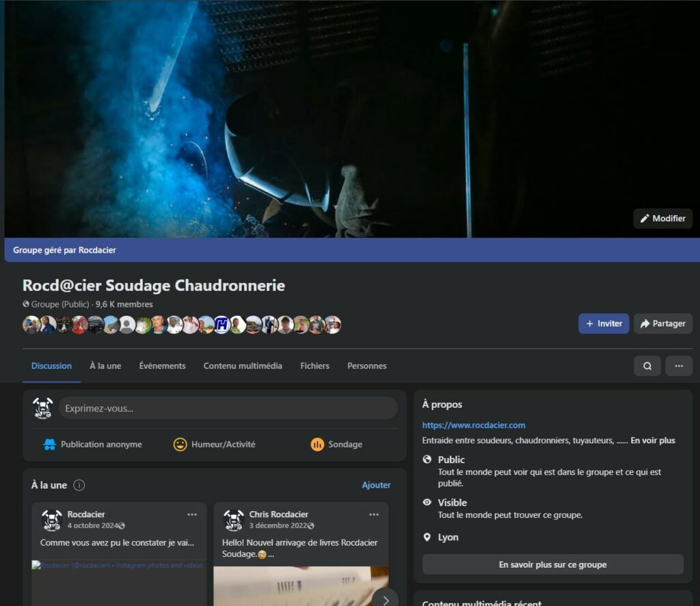
Task: Click the group search magnifier icon
Action: tap(647, 366)
